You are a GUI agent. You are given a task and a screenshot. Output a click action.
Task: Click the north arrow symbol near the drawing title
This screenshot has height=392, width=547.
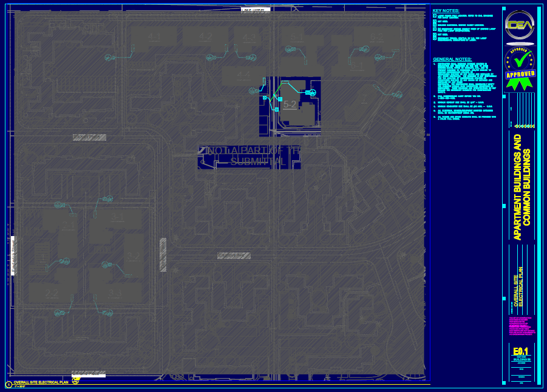pyautogui.click(x=76, y=380)
